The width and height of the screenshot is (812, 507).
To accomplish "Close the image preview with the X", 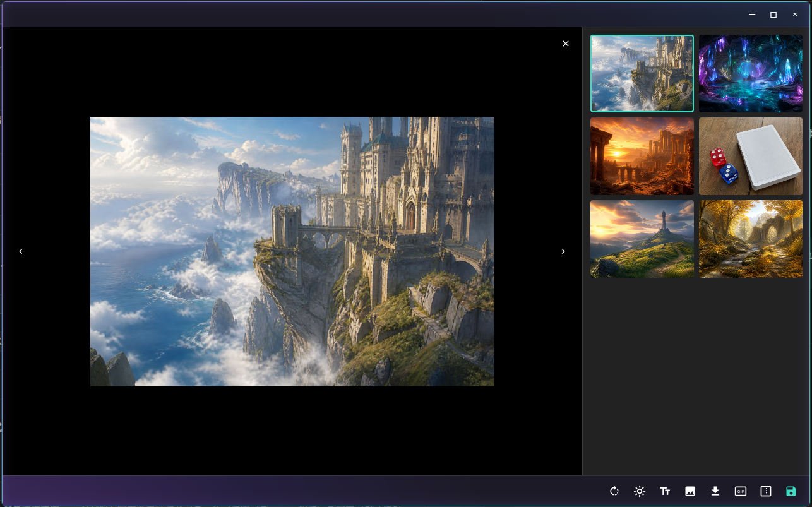I will click(566, 44).
